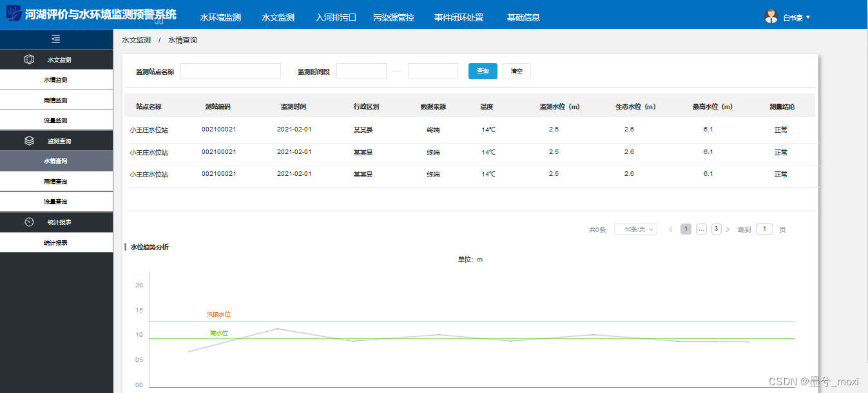Click the 数据来源 column header
The image size is (868, 393).
point(433,107)
